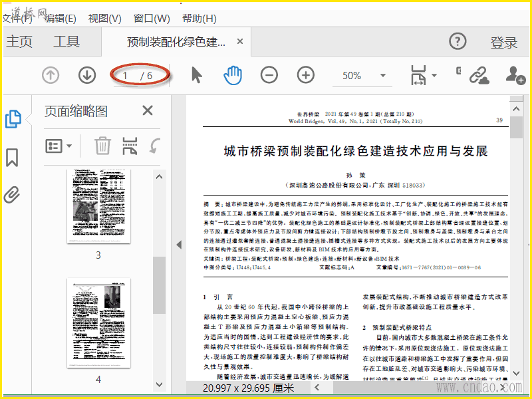532x399 pixels.
Task: Click the thumbnail panel page-layout icon
Action: click(x=130, y=146)
